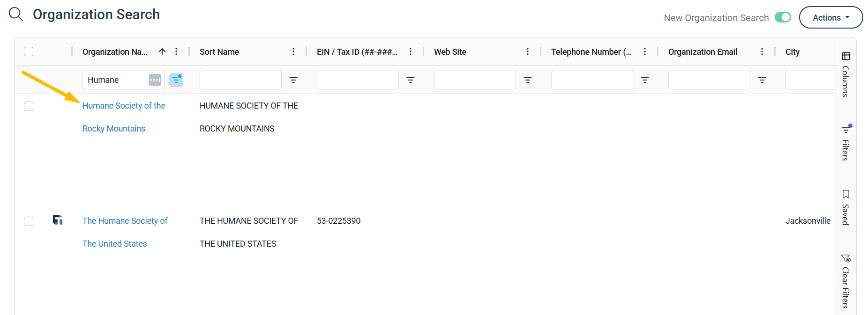Viewport: 868px width, 315px height.
Task: Open filter options for EIN / Tax ID column
Action: (411, 80)
